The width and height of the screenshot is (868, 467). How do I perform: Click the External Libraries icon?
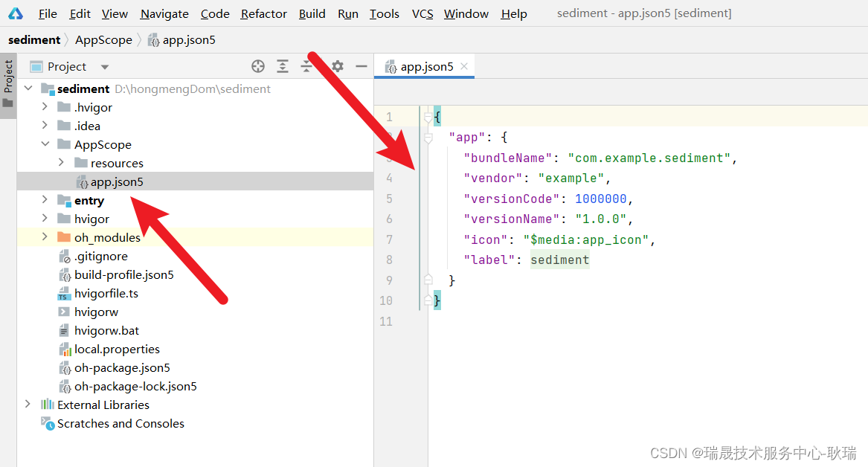coord(48,405)
